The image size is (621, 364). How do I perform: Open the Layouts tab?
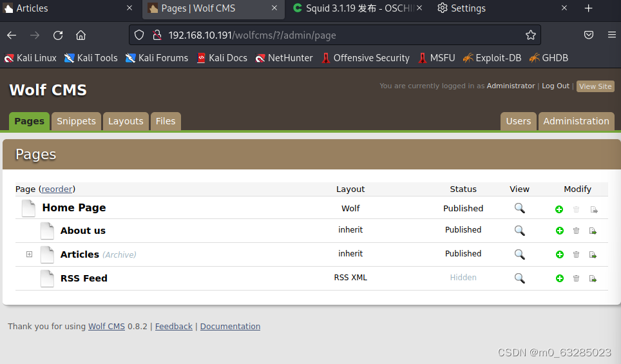126,121
